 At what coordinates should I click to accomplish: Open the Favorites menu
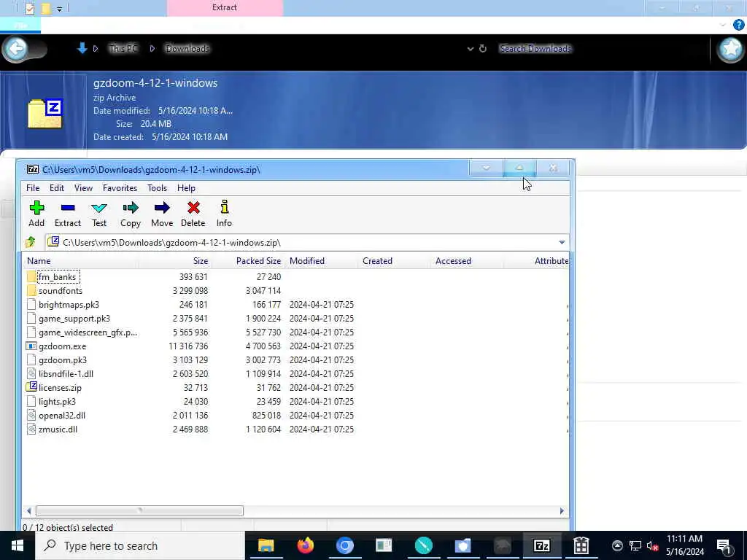pos(120,188)
